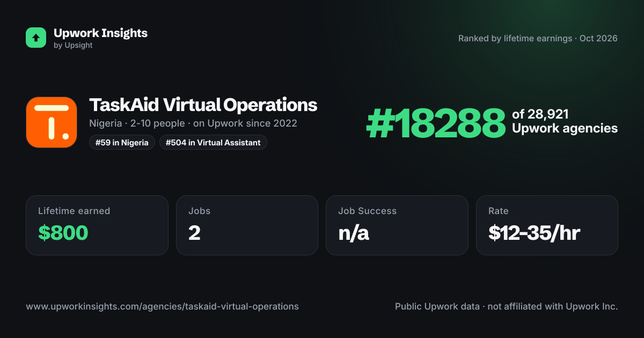Click 'of 28,921 Upwork agencies' text
Viewport: 644px width, 338px height.
click(565, 121)
